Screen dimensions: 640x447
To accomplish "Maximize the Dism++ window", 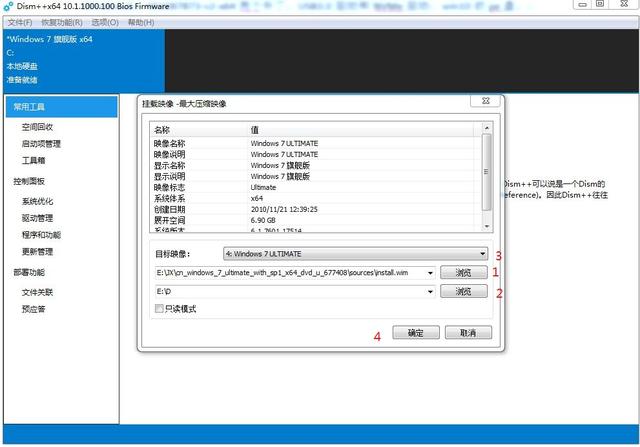I will click(600, 4).
